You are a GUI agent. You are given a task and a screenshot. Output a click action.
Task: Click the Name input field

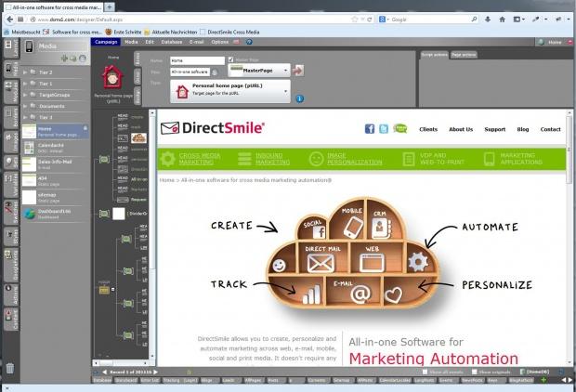(x=197, y=60)
